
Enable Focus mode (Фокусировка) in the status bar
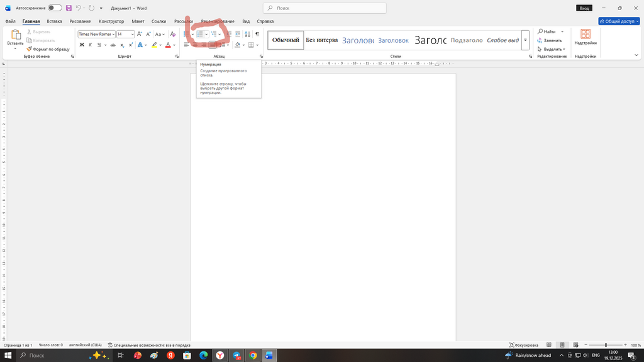point(523,345)
